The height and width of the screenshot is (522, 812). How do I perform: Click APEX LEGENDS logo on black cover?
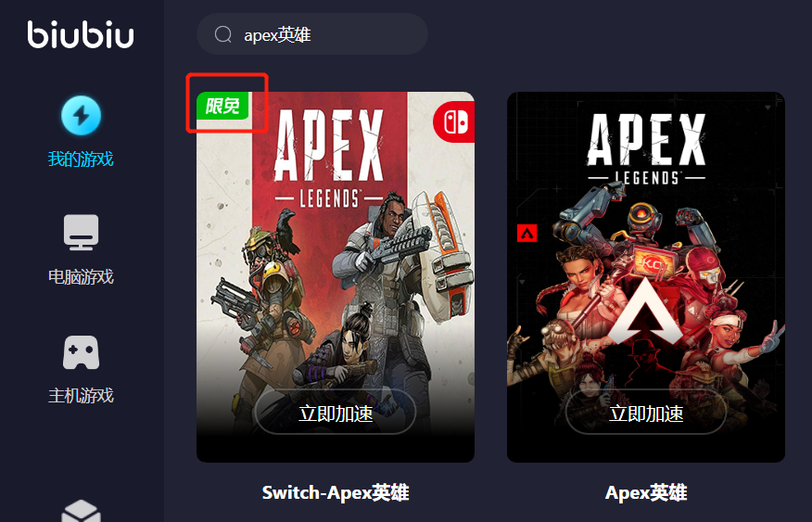coord(646,148)
